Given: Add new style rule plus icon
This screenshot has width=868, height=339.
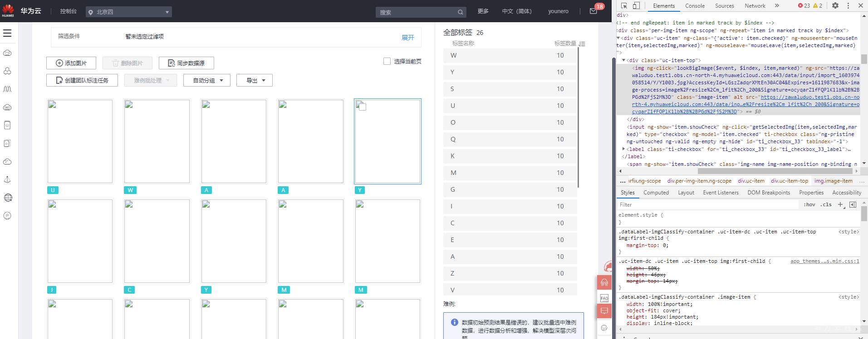Looking at the screenshot, I should (840, 205).
